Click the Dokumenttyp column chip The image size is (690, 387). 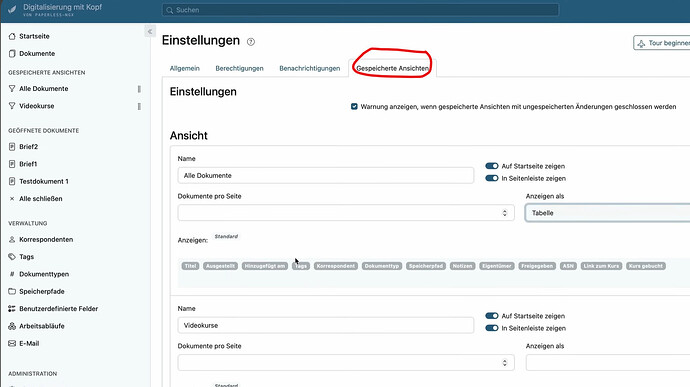click(x=382, y=266)
